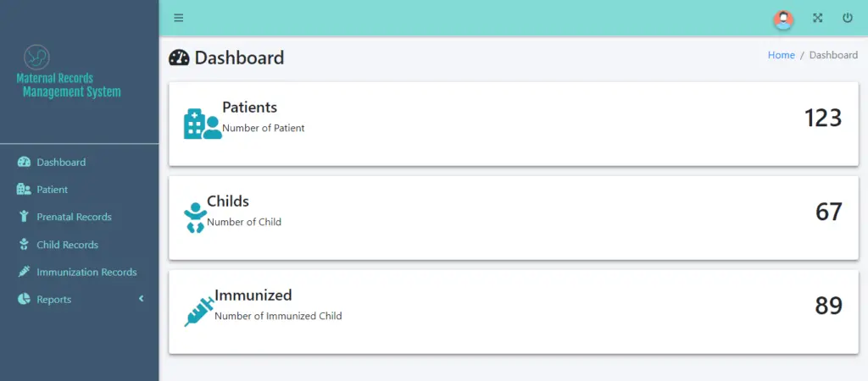Open the Reports sidebar menu

[x=53, y=300]
